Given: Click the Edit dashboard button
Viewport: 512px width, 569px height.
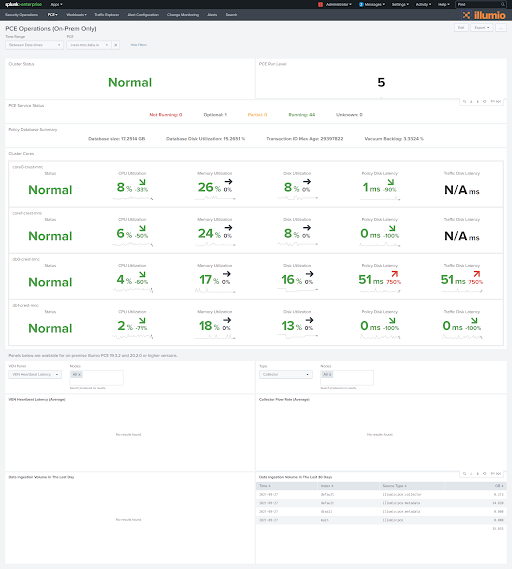Looking at the screenshot, I should pyautogui.click(x=461, y=28).
